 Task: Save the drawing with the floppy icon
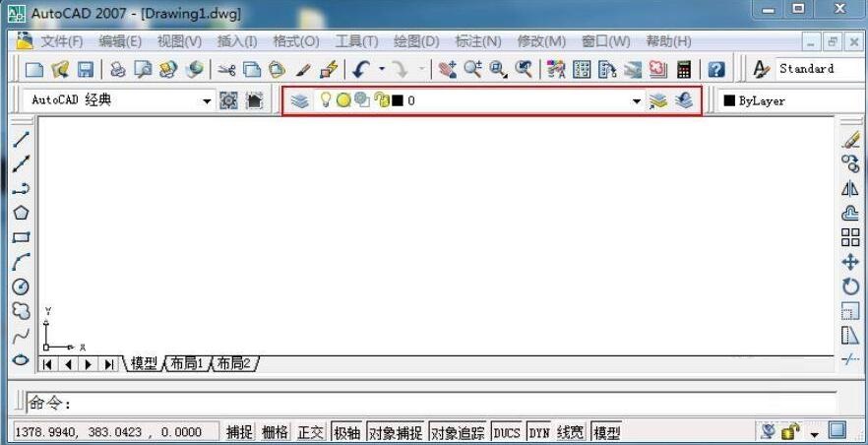click(x=85, y=69)
